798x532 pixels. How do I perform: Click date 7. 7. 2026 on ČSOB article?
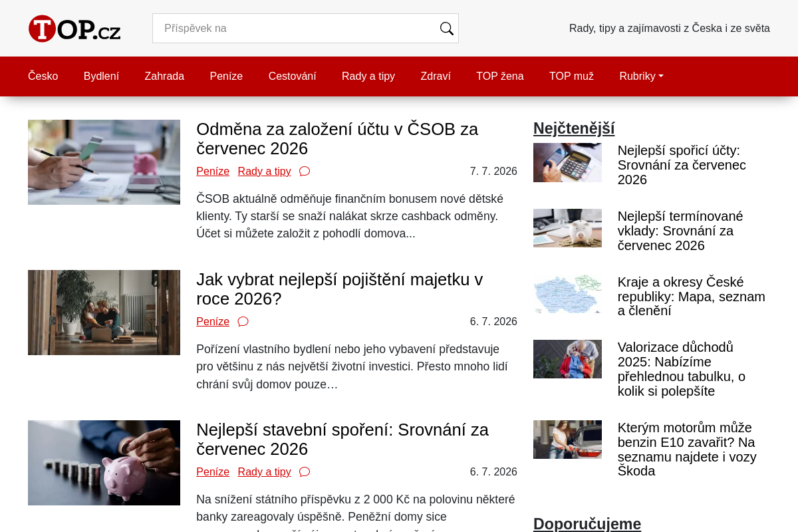coord(493,171)
